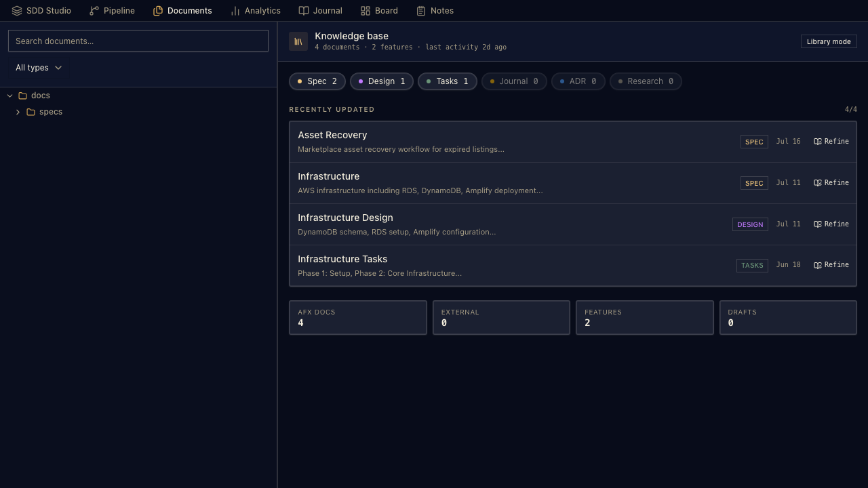868x488 pixels.
Task: Toggle the Tasks filter chip
Action: point(448,81)
